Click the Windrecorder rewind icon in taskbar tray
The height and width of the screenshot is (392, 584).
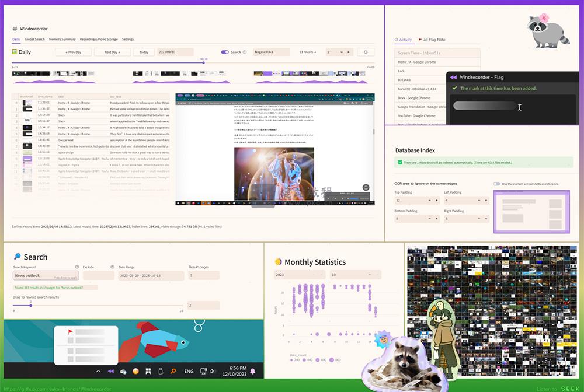click(110, 371)
